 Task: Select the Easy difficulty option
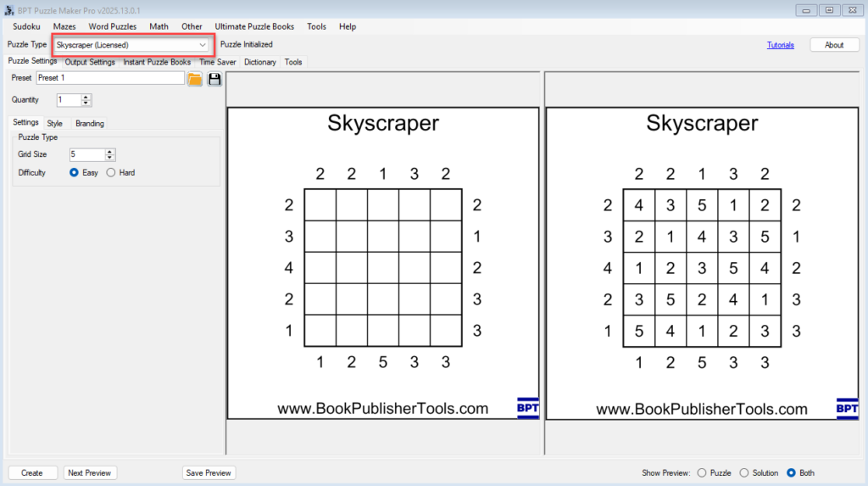click(x=75, y=173)
